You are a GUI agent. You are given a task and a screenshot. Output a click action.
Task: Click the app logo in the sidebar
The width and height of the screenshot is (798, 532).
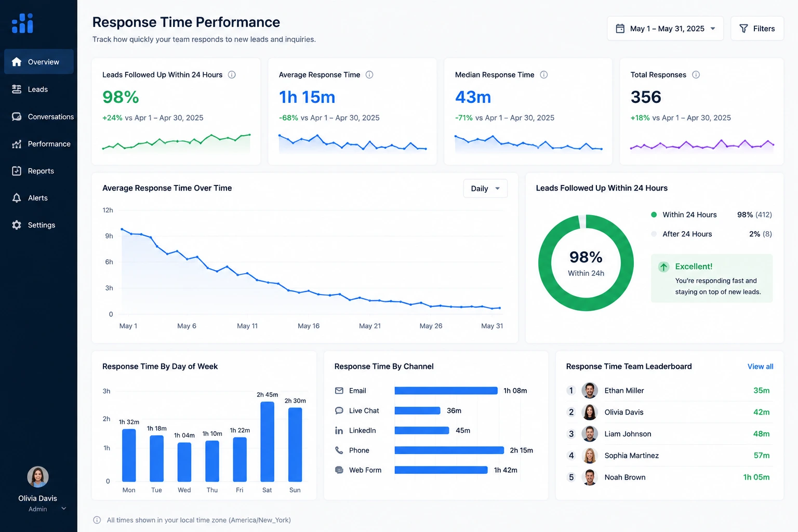point(22,23)
